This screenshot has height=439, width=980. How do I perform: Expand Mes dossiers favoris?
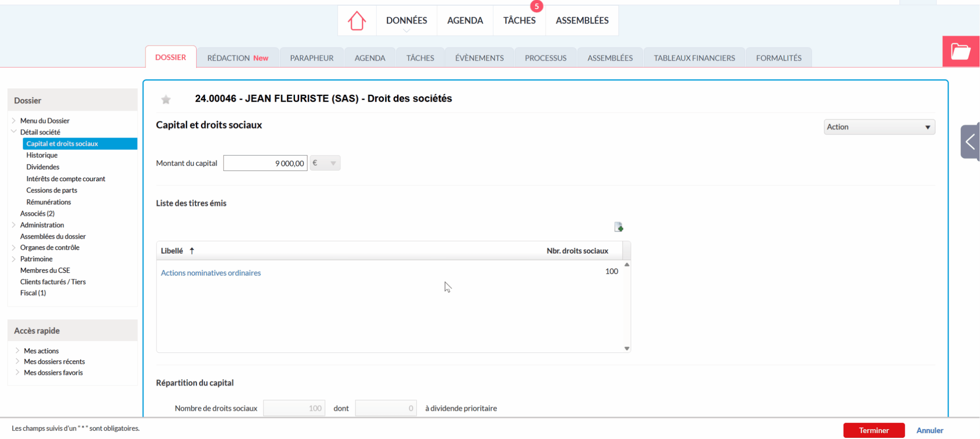[17, 372]
